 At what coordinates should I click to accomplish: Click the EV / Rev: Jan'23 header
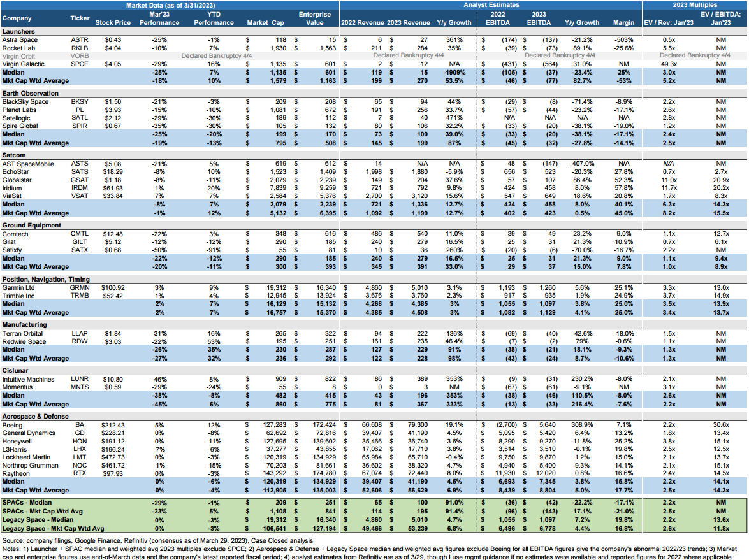tap(669, 22)
